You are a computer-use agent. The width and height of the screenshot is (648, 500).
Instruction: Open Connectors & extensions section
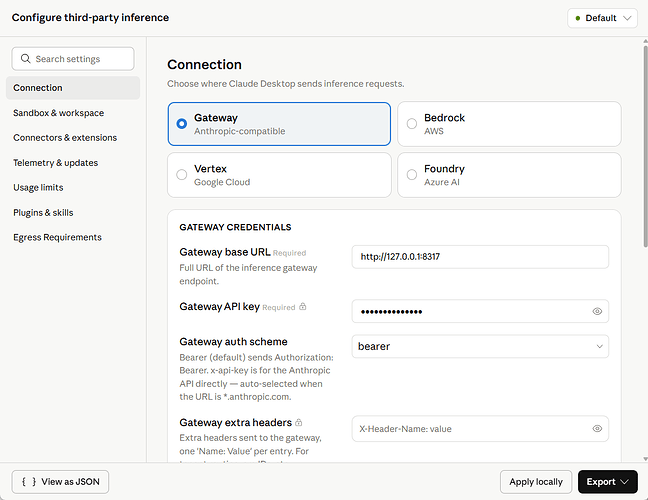73,138
